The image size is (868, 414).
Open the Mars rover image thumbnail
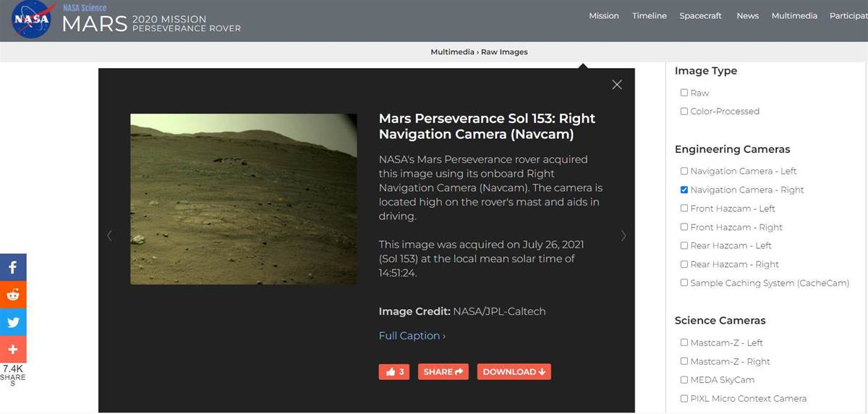tap(244, 199)
